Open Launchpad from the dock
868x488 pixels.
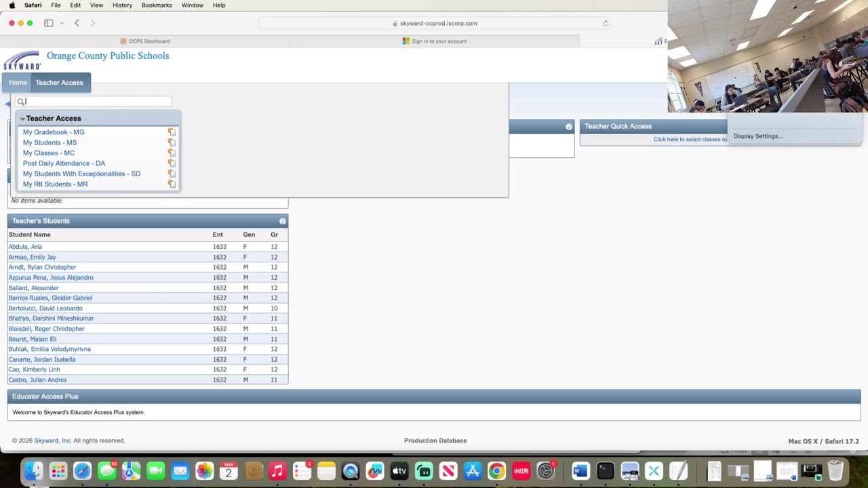pyautogui.click(x=58, y=470)
